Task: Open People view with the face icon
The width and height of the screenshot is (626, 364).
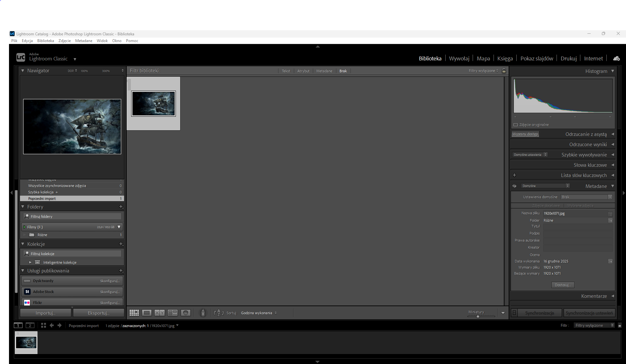Action: pyautogui.click(x=186, y=313)
